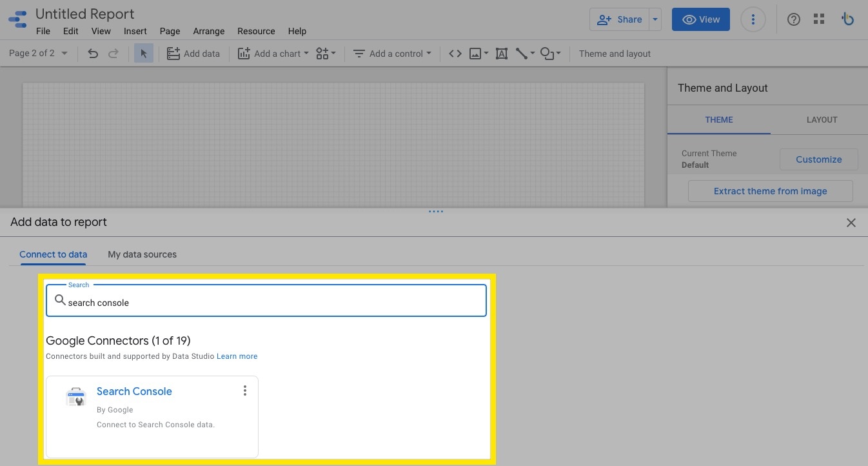Screen dimensions: 868x466
Task: Click the blue View button
Action: 701,19
